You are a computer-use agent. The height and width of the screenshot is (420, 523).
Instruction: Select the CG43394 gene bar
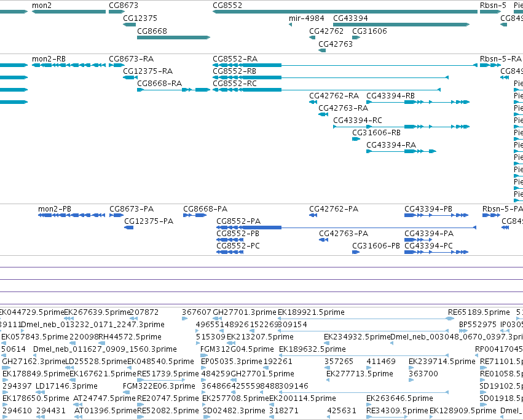[401, 25]
